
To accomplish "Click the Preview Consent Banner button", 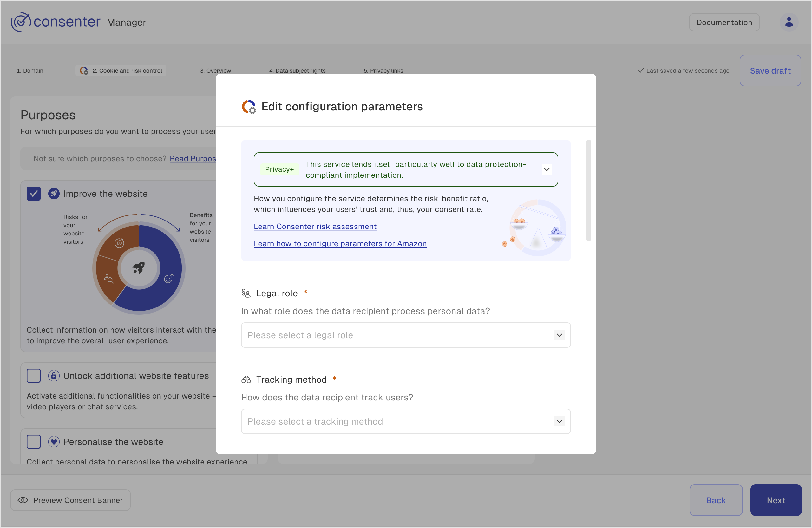I will pos(70,500).
